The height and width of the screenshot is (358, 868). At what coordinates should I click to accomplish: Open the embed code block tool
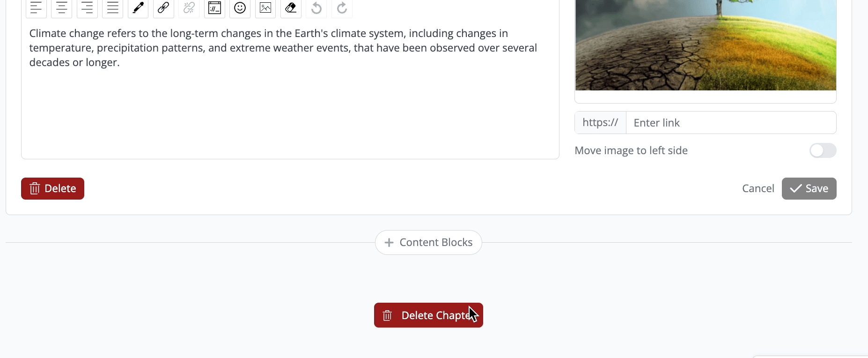(214, 8)
